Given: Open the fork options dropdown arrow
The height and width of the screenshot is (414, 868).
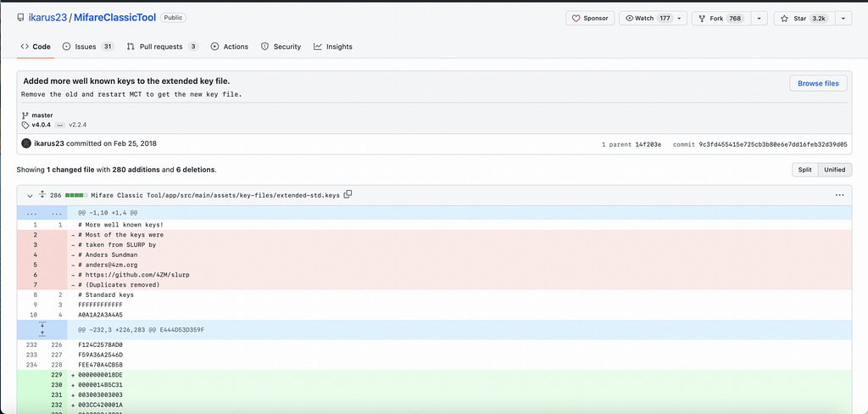Looking at the screenshot, I should click(759, 19).
